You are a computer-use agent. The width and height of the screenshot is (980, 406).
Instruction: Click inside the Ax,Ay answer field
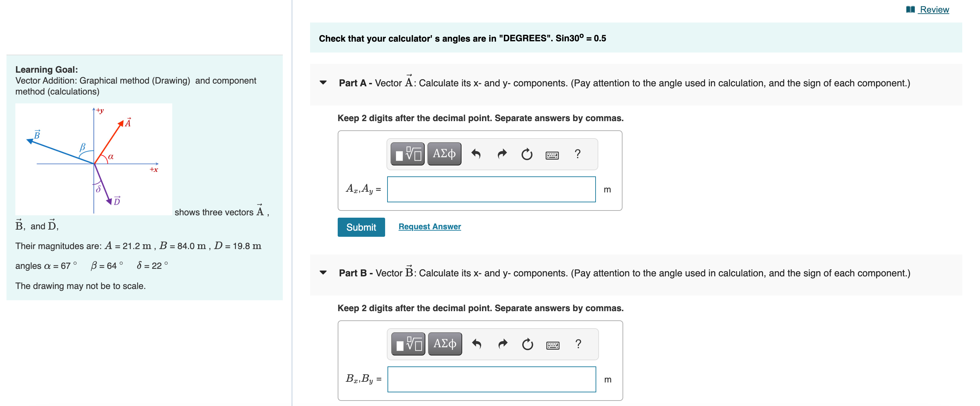[491, 189]
